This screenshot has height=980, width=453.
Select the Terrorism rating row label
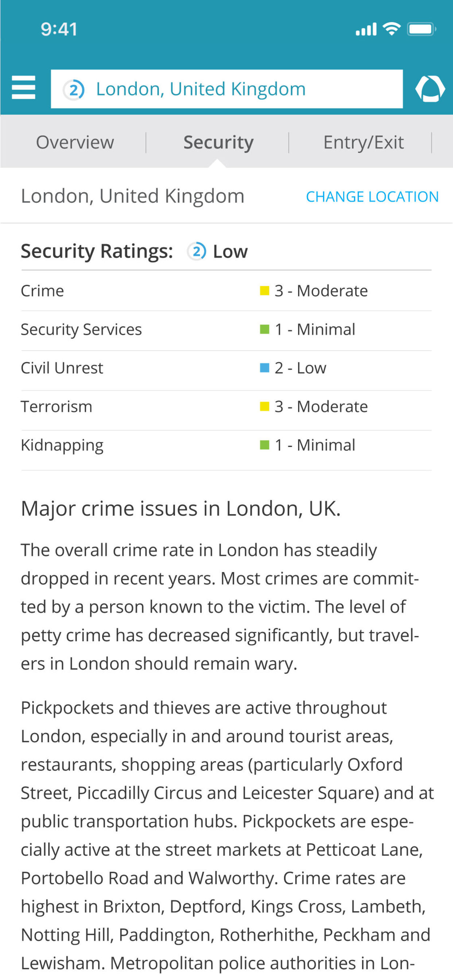pos(56,407)
